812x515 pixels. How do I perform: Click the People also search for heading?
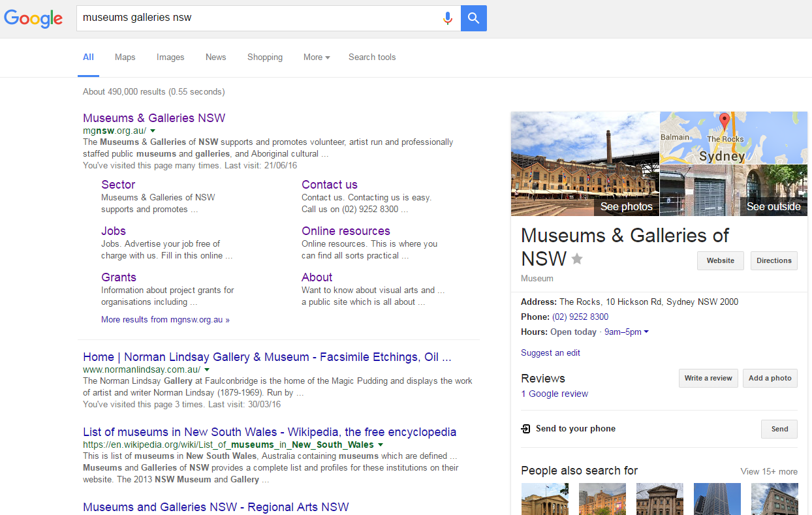click(x=580, y=471)
